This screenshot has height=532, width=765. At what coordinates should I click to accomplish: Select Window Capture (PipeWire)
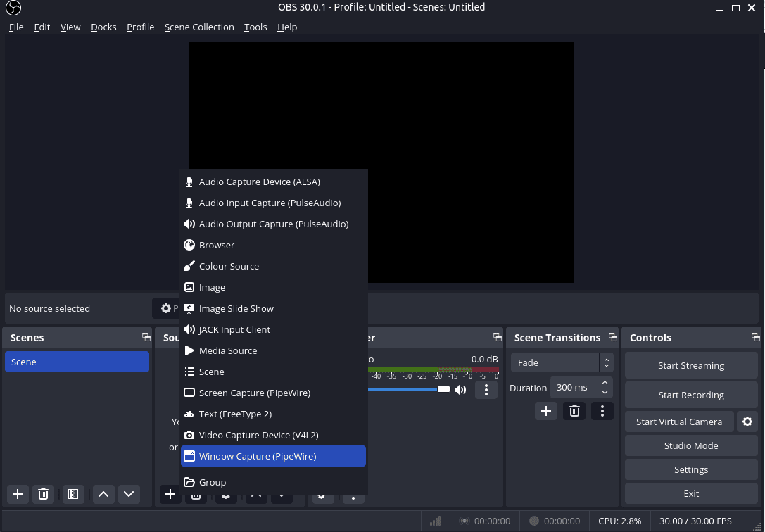click(x=273, y=457)
